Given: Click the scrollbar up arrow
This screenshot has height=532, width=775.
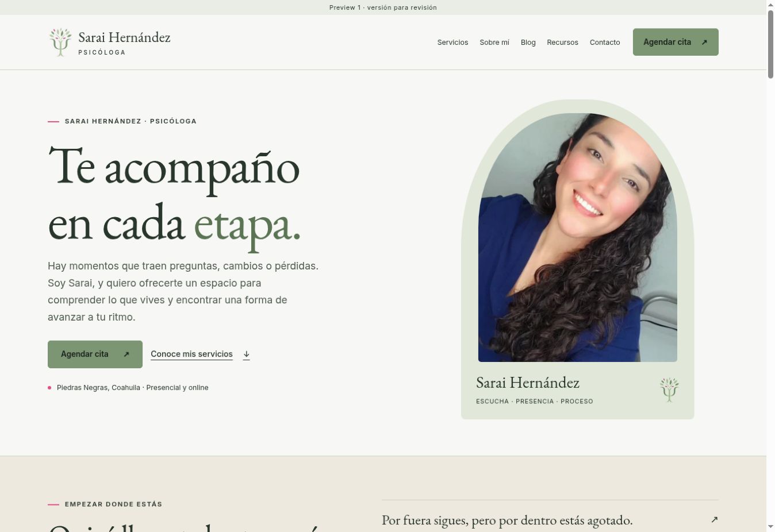Looking at the screenshot, I should pyautogui.click(x=770, y=5).
